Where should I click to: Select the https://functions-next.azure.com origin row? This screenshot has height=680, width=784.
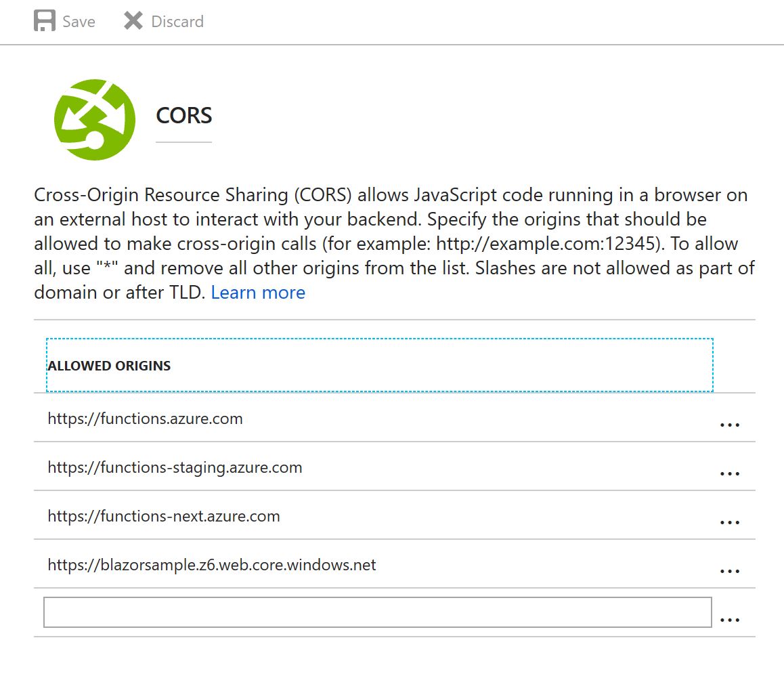(395, 515)
